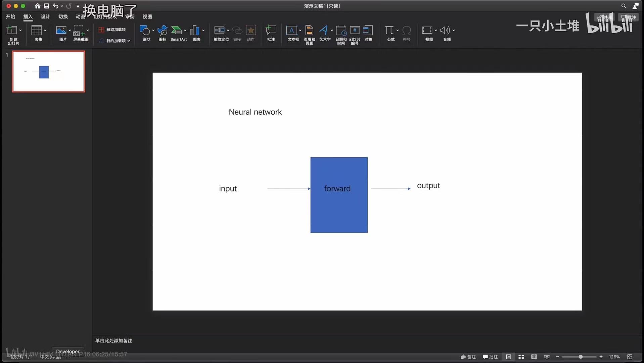The image size is (644, 363).
Task: Click the 'input' text on slide
Action: pyautogui.click(x=228, y=189)
